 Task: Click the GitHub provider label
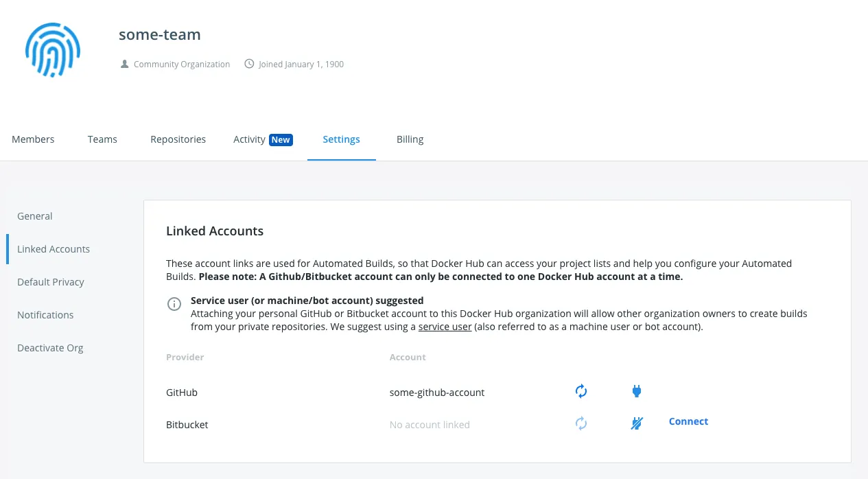coord(182,393)
